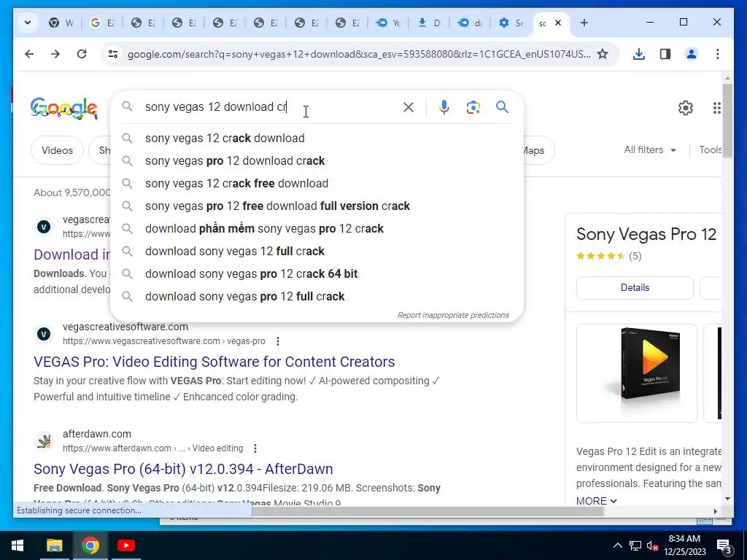The image size is (747, 560).
Task: Expand the All filters dropdown
Action: 650,150
